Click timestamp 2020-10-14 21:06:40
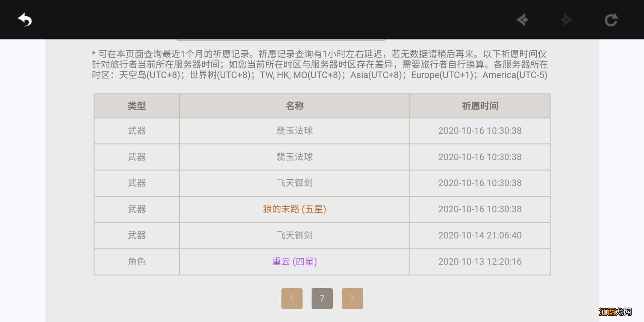 tap(480, 235)
